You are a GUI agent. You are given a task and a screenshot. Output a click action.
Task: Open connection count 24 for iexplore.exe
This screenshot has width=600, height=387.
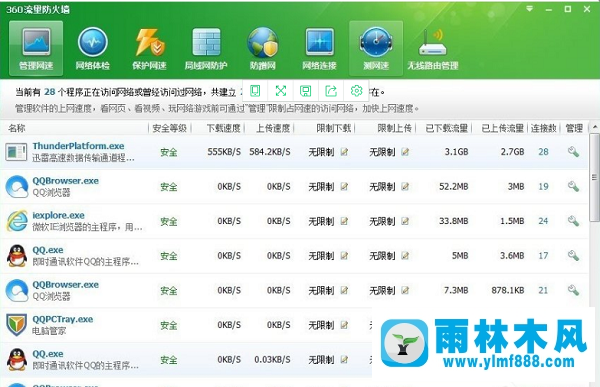point(543,221)
